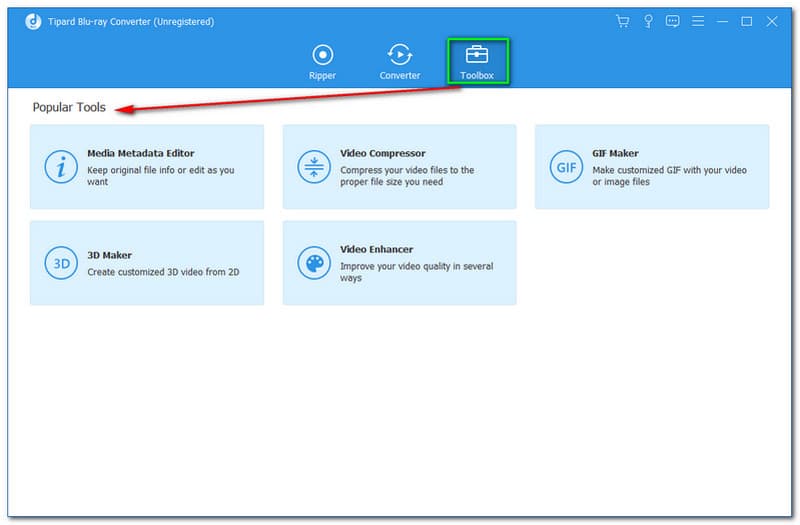Screen dimensions: 800x525
Task: Launch Video Compressor from its title
Action: (x=382, y=154)
